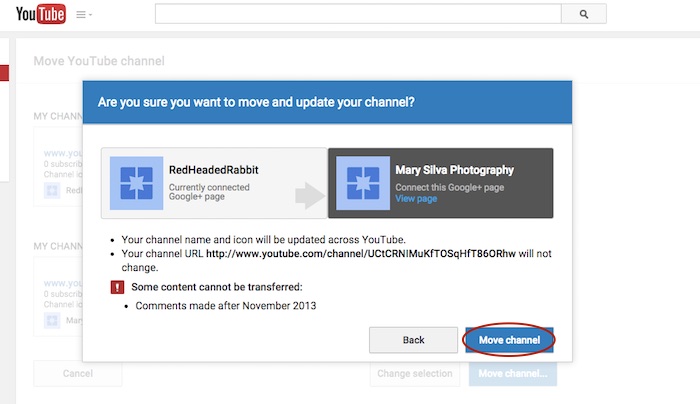Open the guide menu next to the logo
700x404 pixels.
(x=84, y=15)
